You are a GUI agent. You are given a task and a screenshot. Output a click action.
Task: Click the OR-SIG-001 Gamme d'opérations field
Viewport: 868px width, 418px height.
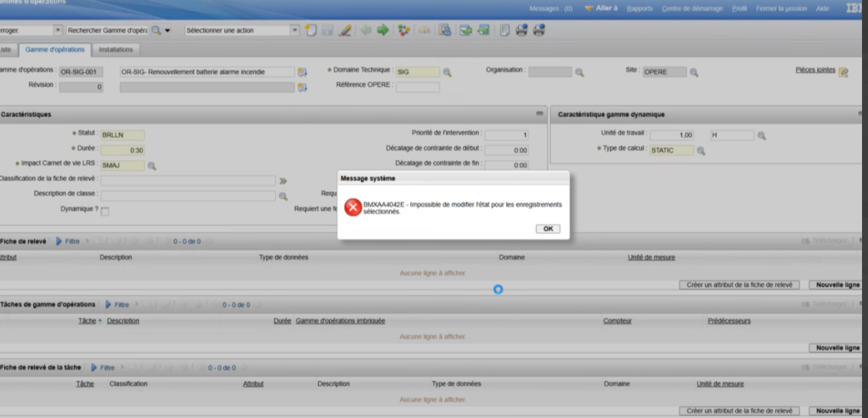81,72
